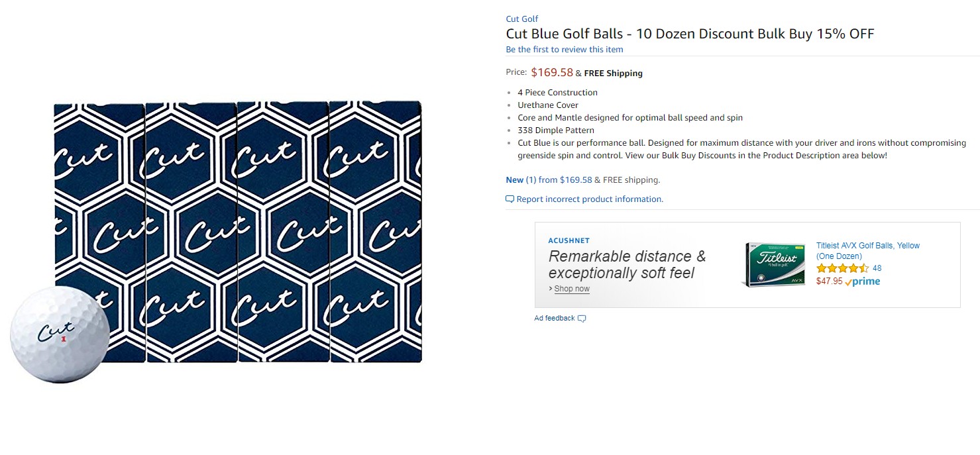This screenshot has width=980, height=455.
Task: Click the 48 reviews count in the ad
Action: (877, 268)
